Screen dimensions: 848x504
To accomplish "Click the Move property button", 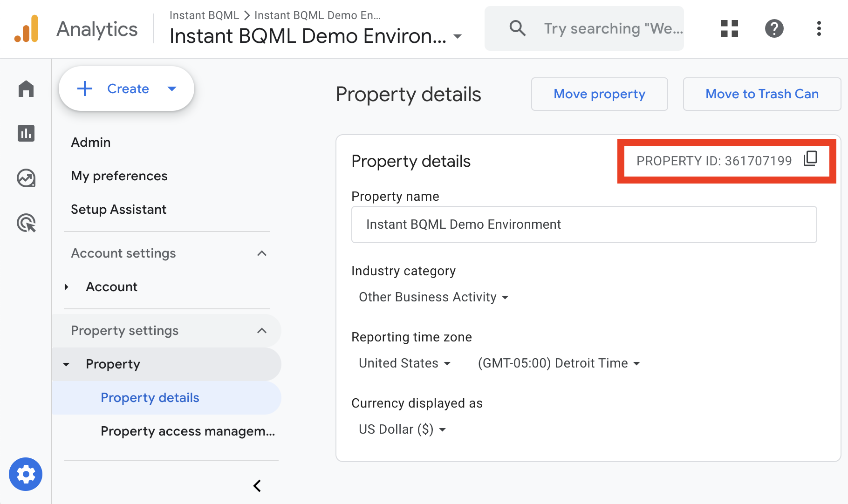I will click(x=600, y=94).
